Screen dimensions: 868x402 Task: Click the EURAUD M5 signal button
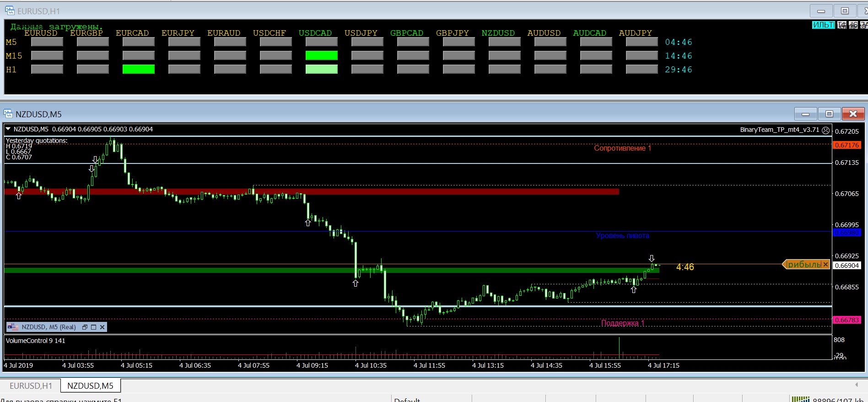tap(230, 42)
